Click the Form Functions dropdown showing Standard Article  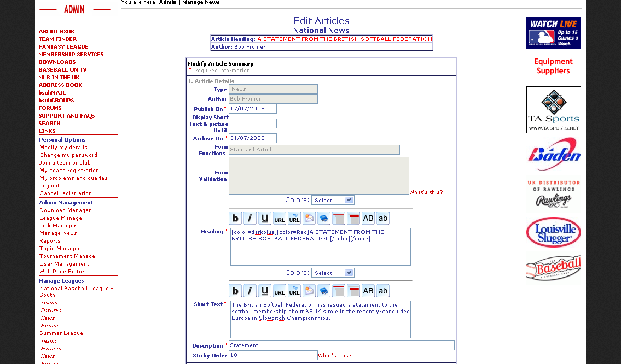click(315, 150)
